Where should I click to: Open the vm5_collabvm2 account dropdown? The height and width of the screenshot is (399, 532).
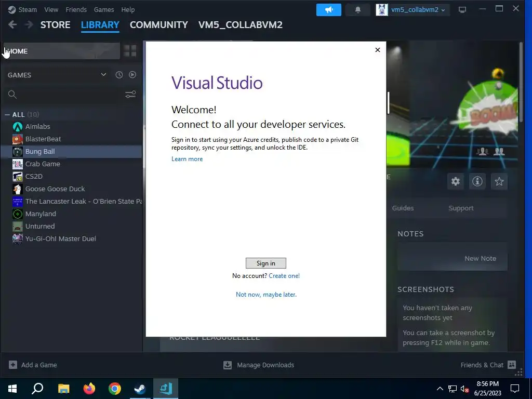413,10
